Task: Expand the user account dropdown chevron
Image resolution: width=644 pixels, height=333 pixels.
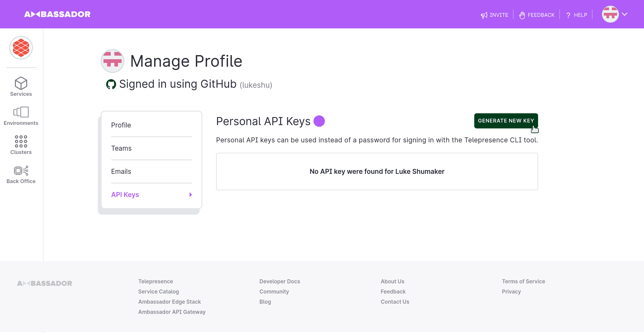Action: [x=625, y=14]
